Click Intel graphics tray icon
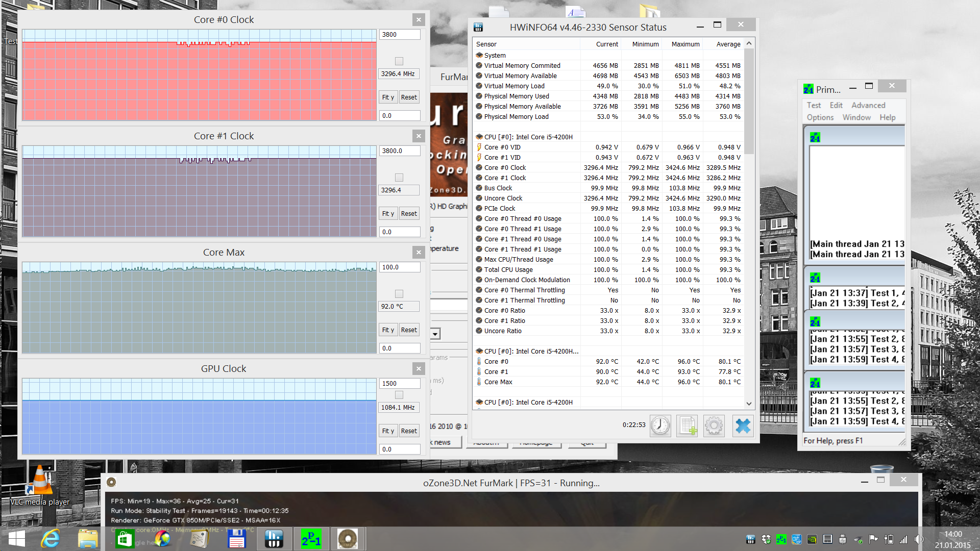 [x=797, y=539]
